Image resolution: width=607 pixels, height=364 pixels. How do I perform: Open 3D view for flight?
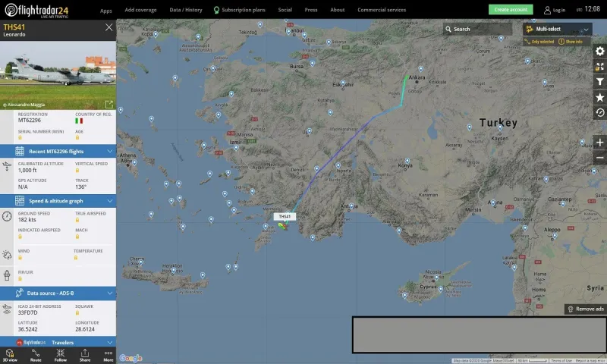click(10, 355)
